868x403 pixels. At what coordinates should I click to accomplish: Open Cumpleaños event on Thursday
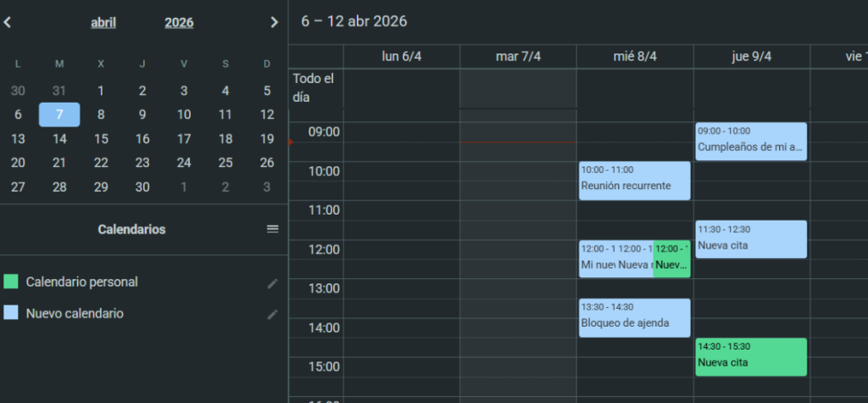750,142
